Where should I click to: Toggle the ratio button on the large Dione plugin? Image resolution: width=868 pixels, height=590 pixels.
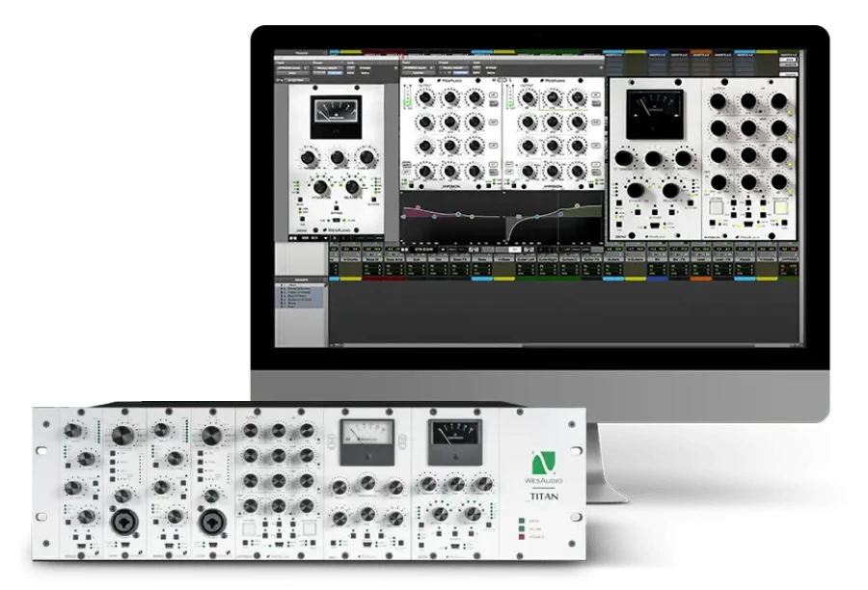[620, 203]
